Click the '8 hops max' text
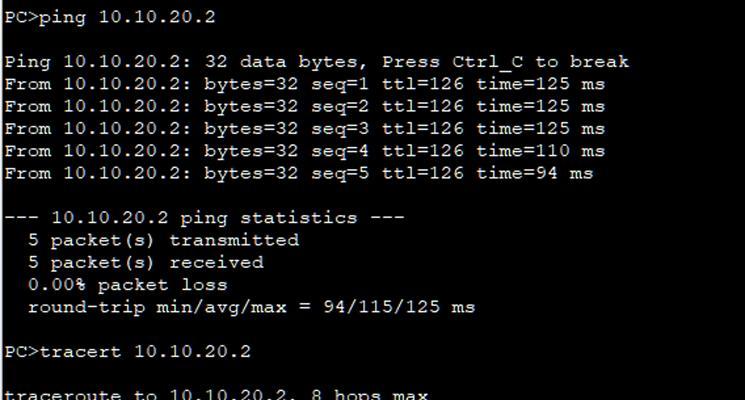This screenshot has height=400, width=745. click(370, 394)
